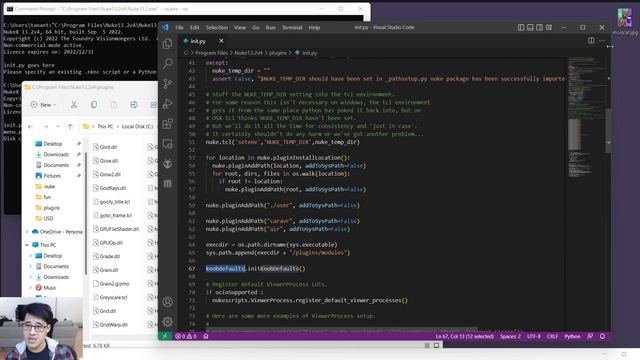Image resolution: width=640 pixels, height=360 pixels.
Task: Select GodRays.dll in File Explorer
Action: point(109,188)
